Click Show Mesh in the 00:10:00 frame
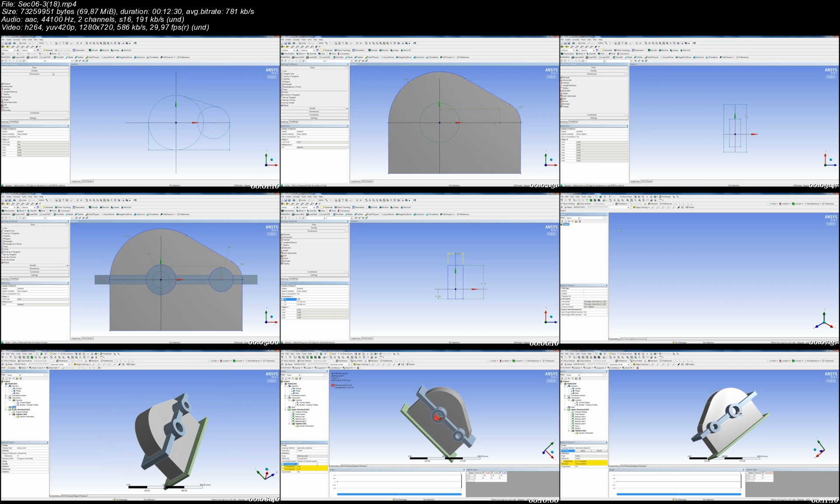The height and width of the screenshot is (504, 840). (x=356, y=360)
